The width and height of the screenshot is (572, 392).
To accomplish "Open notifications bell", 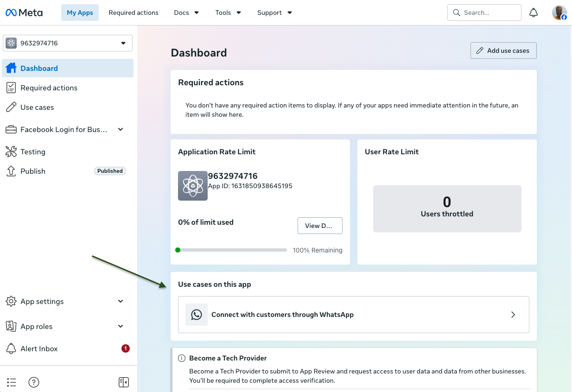I will click(x=534, y=13).
